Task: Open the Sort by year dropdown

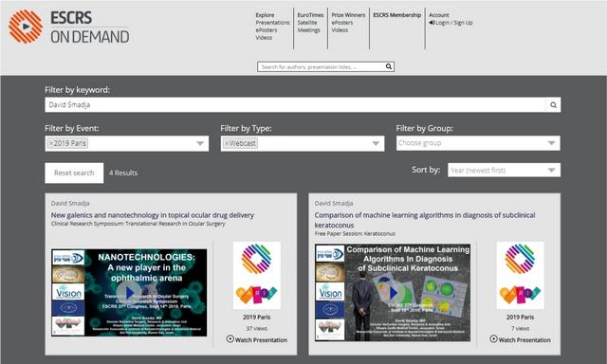Action: (504, 171)
